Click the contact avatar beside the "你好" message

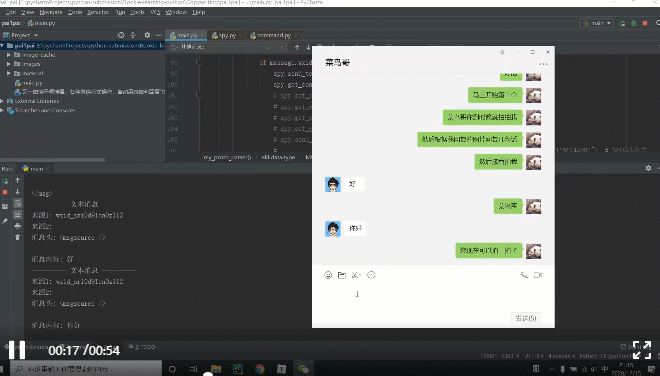pos(333,229)
